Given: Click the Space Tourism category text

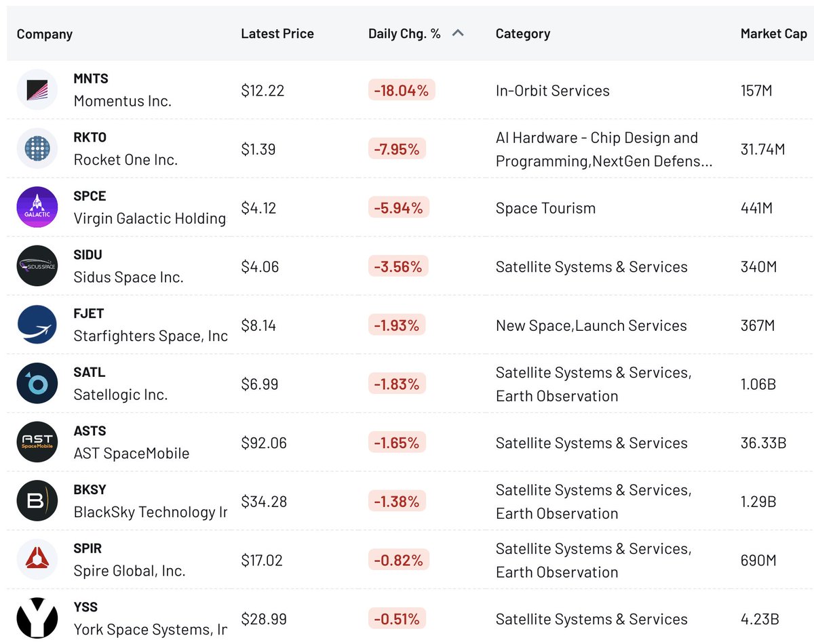Looking at the screenshot, I should pyautogui.click(x=545, y=208).
